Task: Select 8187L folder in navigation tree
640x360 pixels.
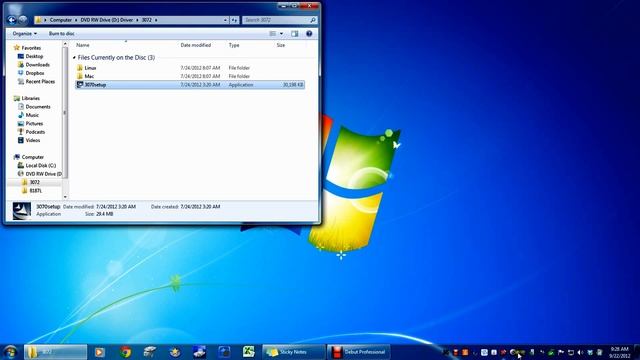Action: 36,191
